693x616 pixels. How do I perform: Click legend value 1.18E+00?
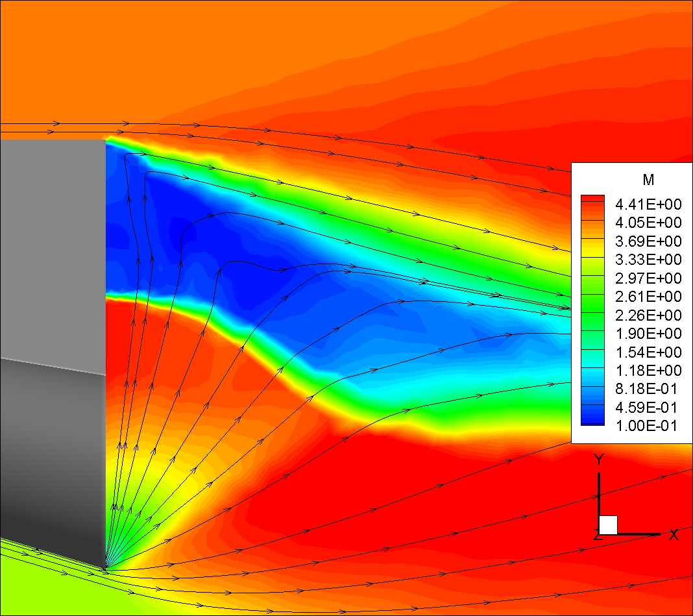point(648,370)
